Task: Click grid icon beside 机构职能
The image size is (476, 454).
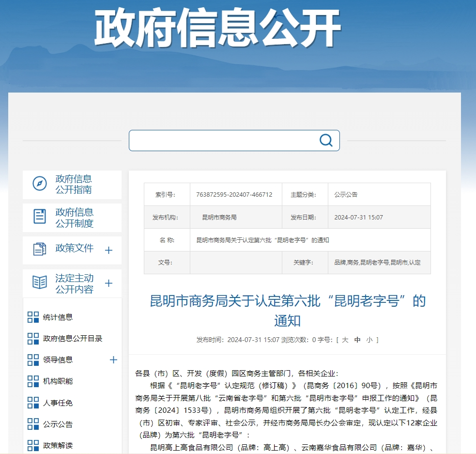Action: coord(33,381)
